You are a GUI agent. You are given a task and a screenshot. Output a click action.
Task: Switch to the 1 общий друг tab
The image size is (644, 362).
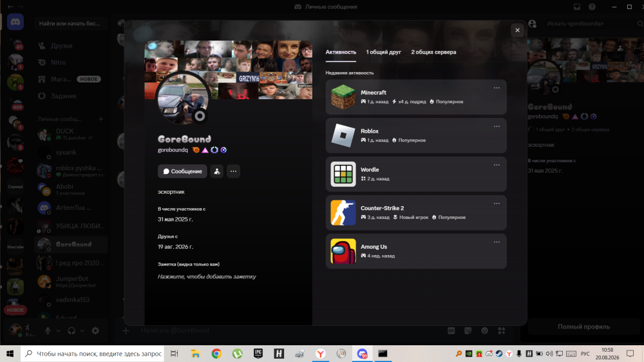(384, 52)
